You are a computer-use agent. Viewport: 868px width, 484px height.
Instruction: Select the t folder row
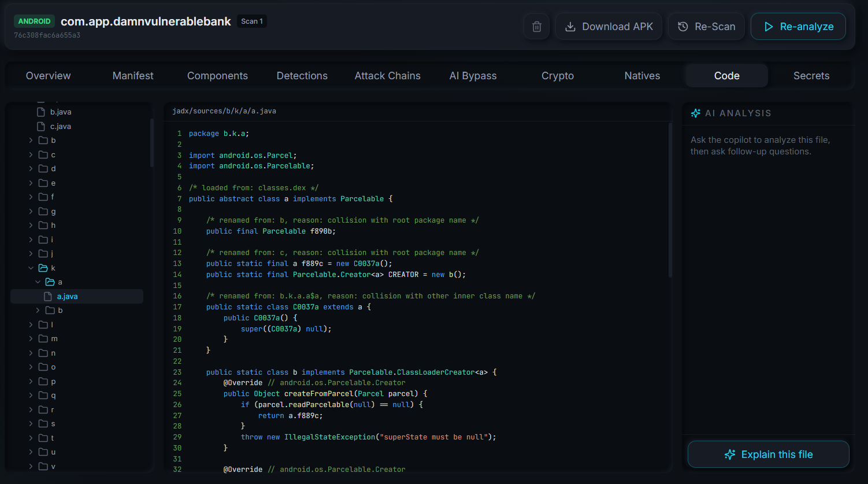click(77, 438)
